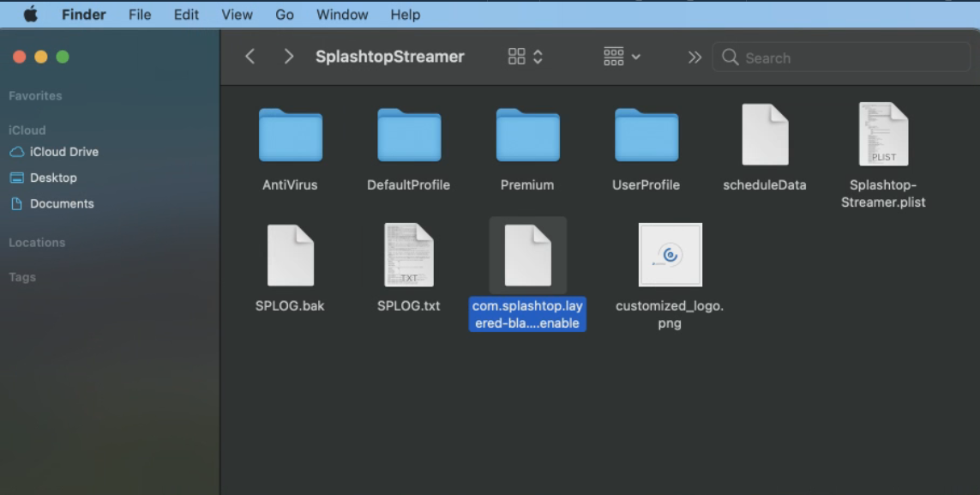Go back with the left chevron
Screen dimensions: 980x495
(250, 57)
